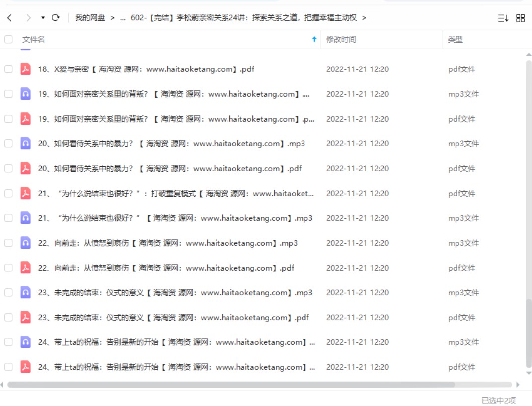This screenshot has width=532, height=406.
Task: Sort by 类型 column header
Action: coord(455,39)
